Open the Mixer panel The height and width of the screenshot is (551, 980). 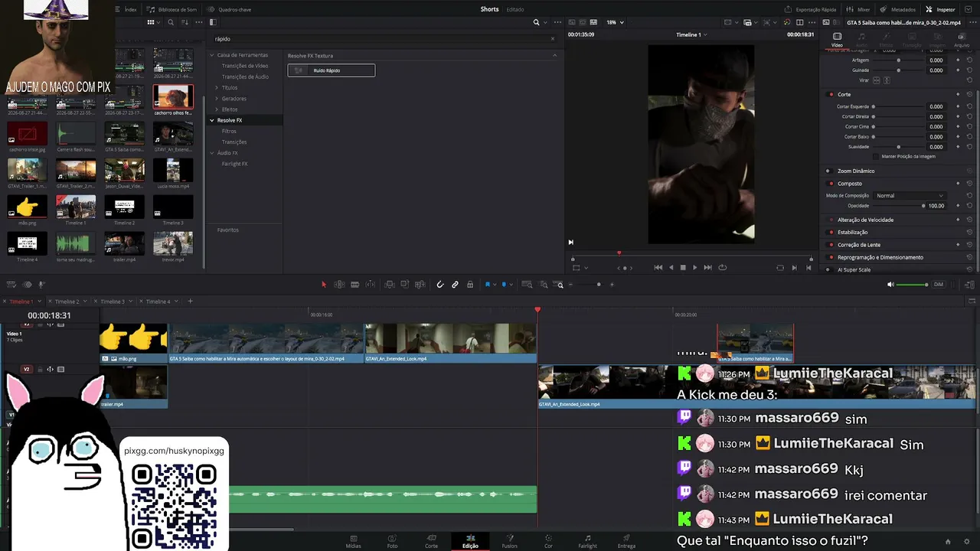pyautogui.click(x=858, y=9)
